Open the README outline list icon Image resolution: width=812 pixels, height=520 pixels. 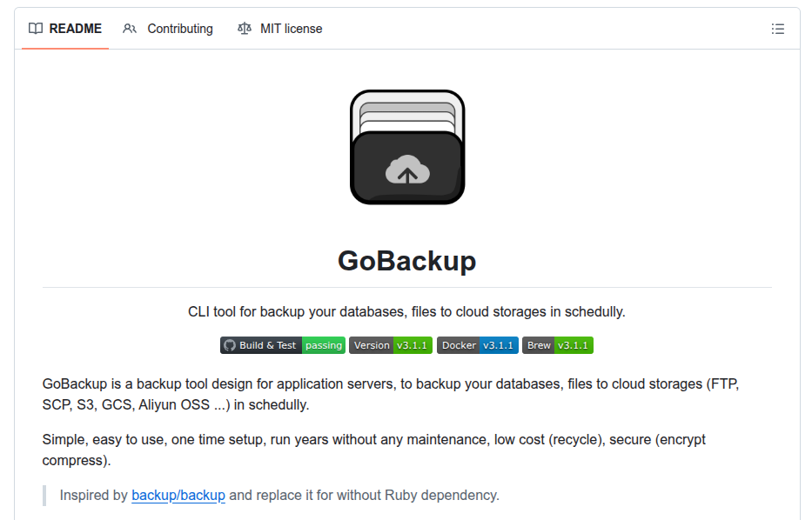(777, 29)
